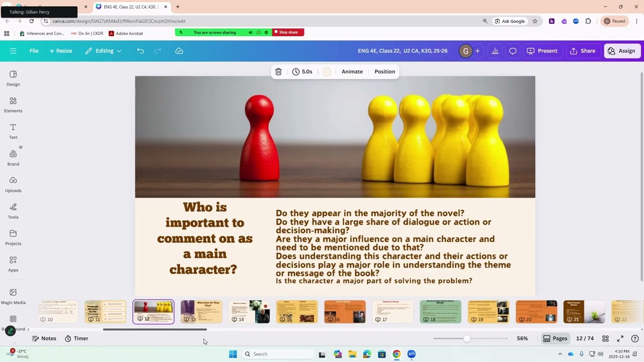This screenshot has height=362, width=644.
Task: Open the Uploads panel
Action: tap(13, 185)
